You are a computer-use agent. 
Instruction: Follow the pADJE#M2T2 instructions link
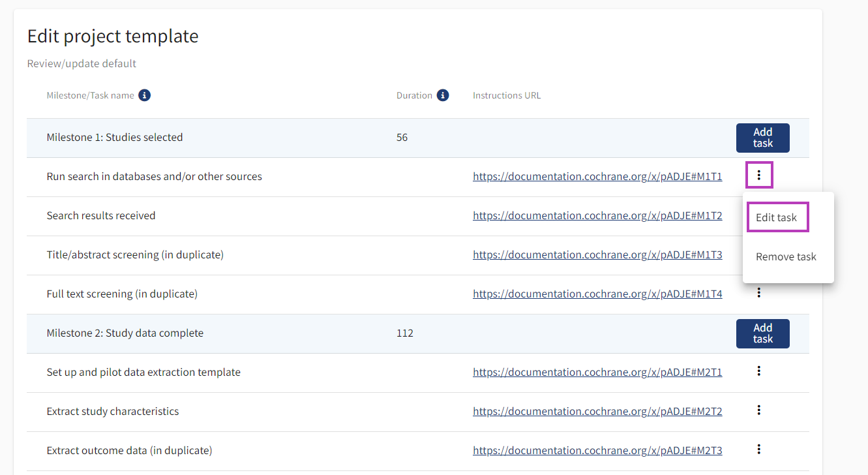tap(597, 411)
